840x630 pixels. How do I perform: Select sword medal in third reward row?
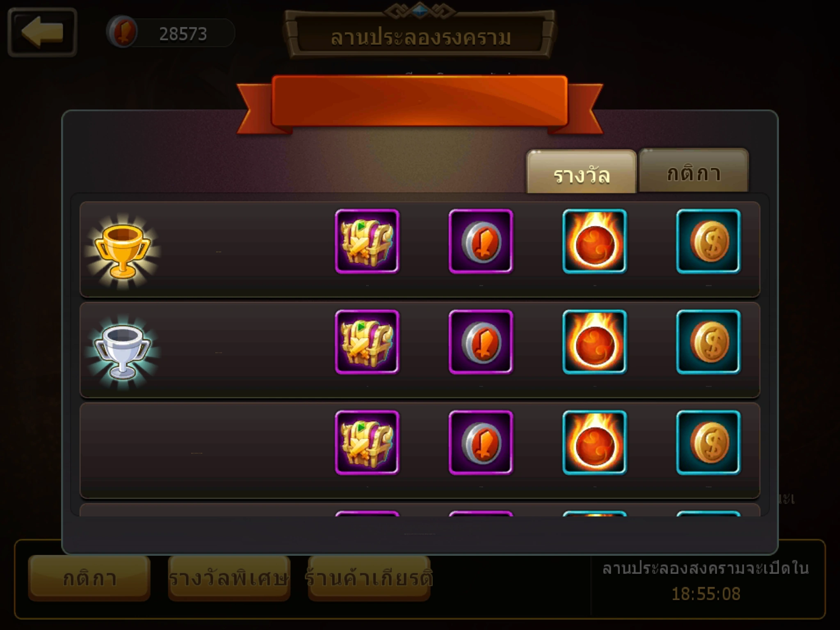[481, 443]
